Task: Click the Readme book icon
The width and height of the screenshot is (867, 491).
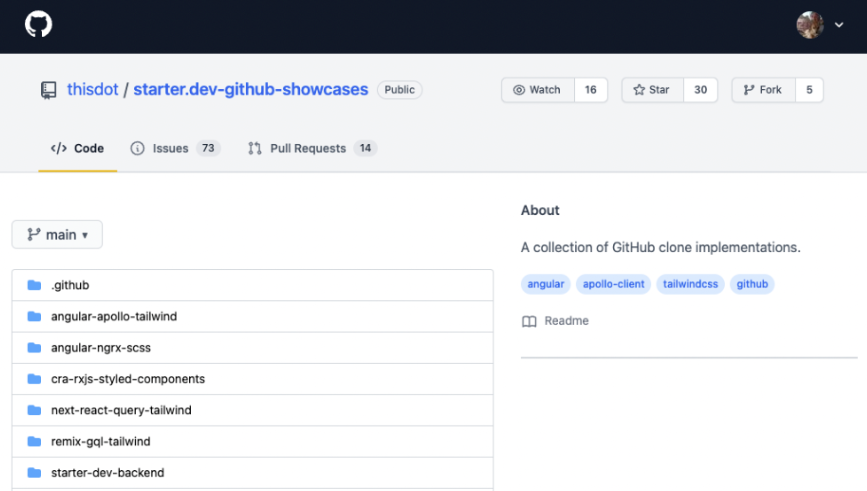Action: [529, 321]
